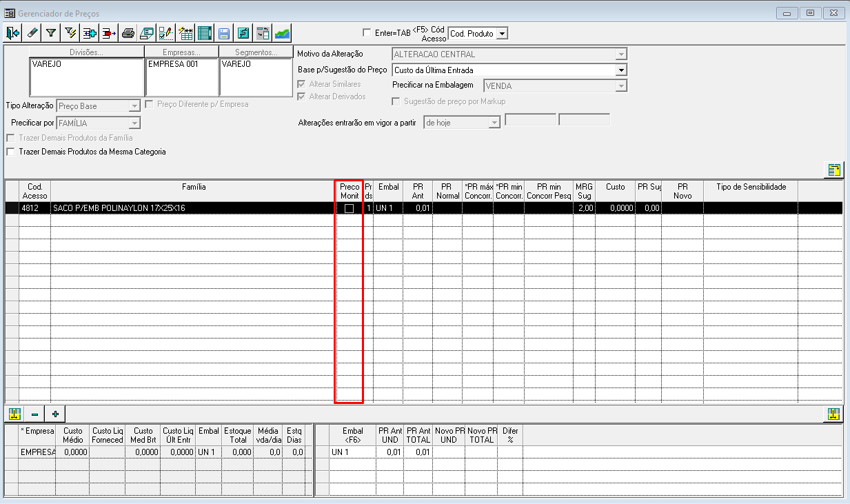Screen dimensions: 850x504
Task: Click the MRG Sug column header
Action: coord(584,191)
